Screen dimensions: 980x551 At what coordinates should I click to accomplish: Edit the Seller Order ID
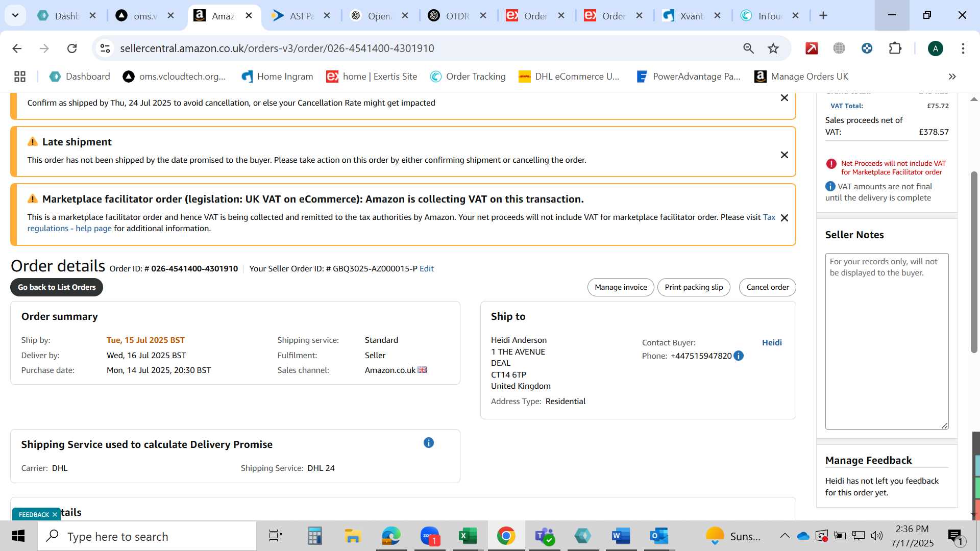point(427,269)
